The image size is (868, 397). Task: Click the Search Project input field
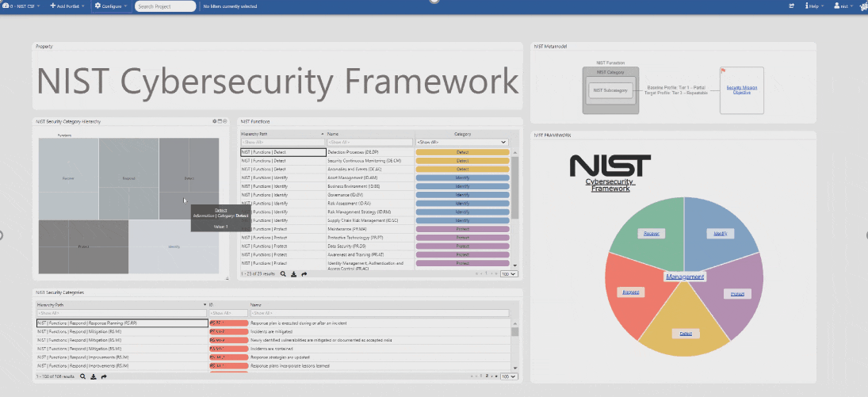(165, 6)
